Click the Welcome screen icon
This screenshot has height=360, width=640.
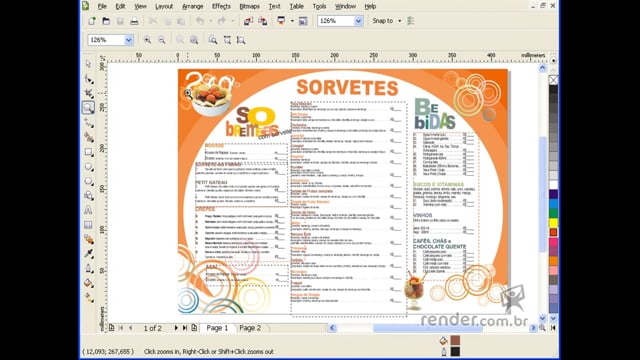(x=303, y=21)
